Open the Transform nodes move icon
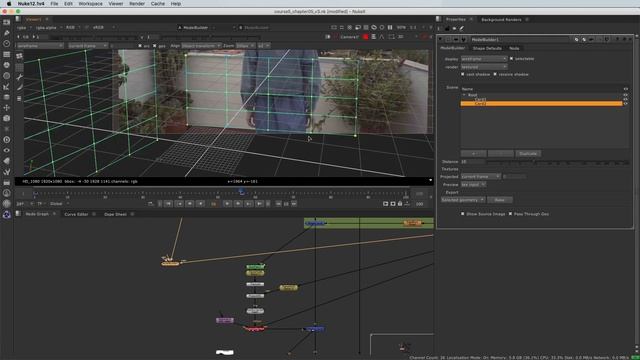 (x=7, y=108)
